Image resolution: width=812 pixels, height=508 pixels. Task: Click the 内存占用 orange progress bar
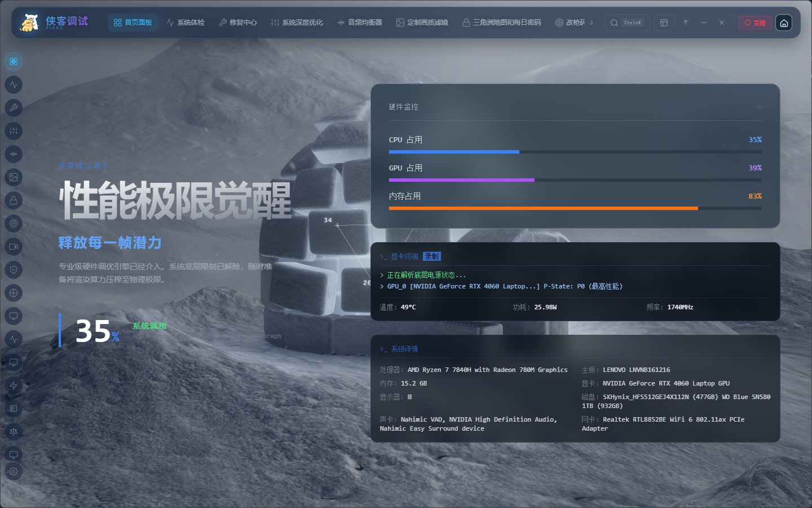pos(575,208)
